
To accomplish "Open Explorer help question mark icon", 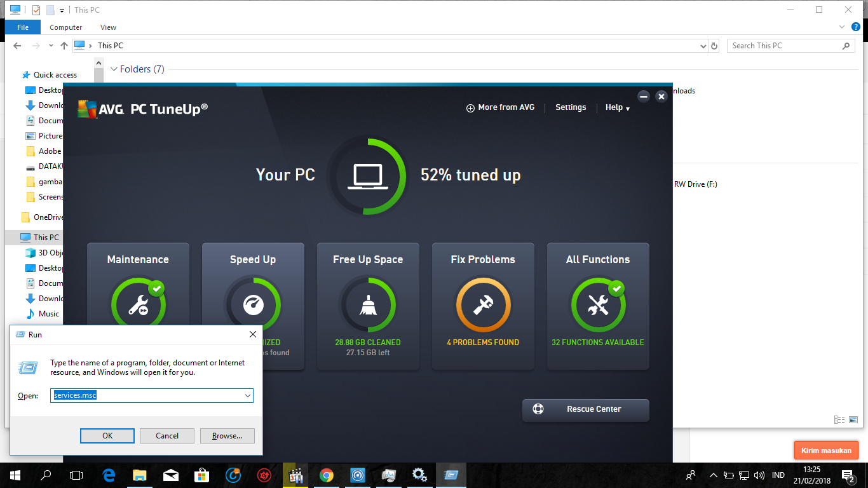I will pos(855,27).
